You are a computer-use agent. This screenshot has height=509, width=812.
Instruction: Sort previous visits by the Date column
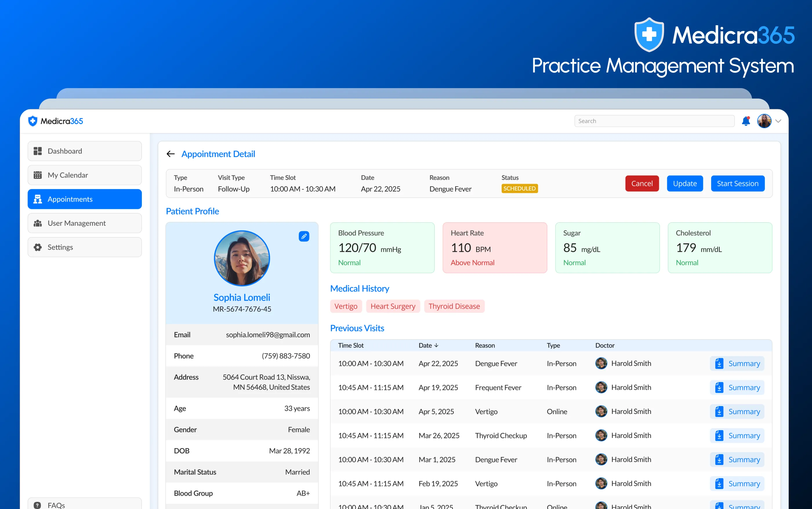428,346
